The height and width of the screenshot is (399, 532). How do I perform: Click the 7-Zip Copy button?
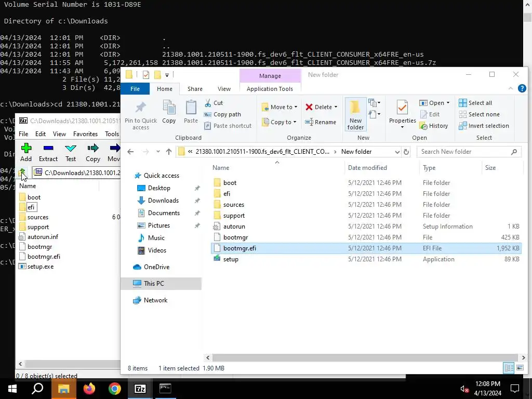(x=92, y=152)
